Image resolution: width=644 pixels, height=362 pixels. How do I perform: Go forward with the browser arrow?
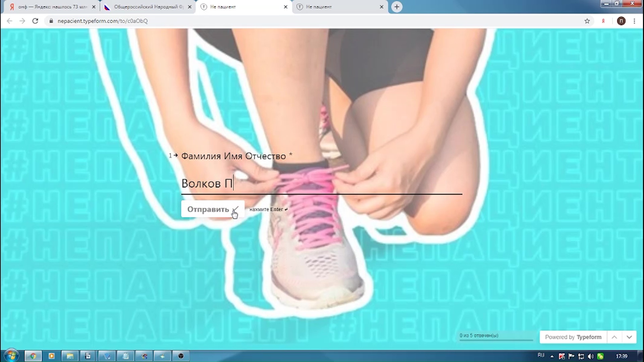[x=22, y=21]
